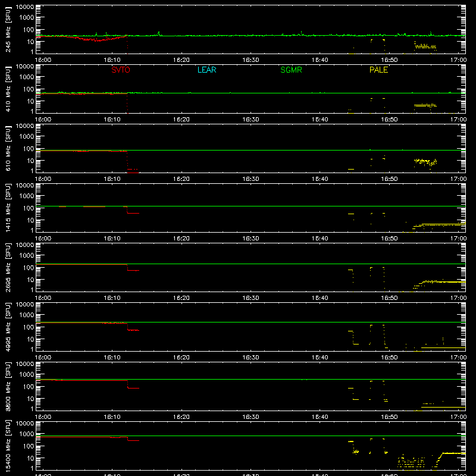Click the 16:30 time label of 245 MHz plot
This screenshot has height=476, width=476.
250,60
